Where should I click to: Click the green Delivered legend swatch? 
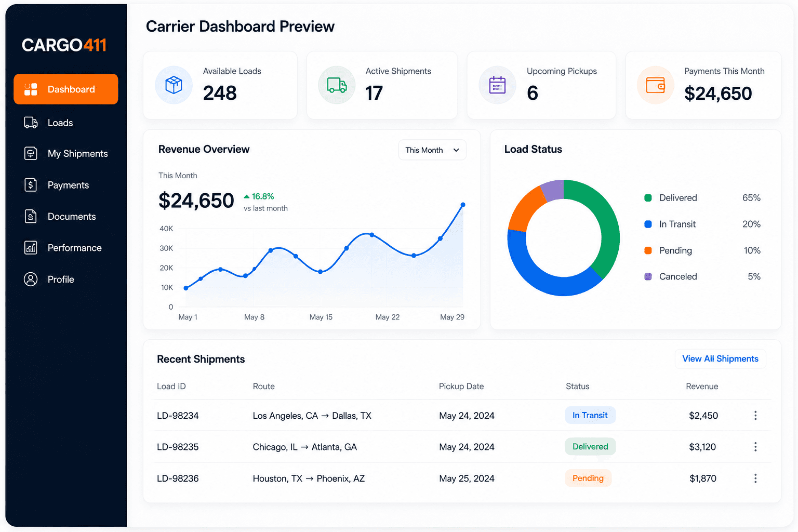pyautogui.click(x=648, y=198)
